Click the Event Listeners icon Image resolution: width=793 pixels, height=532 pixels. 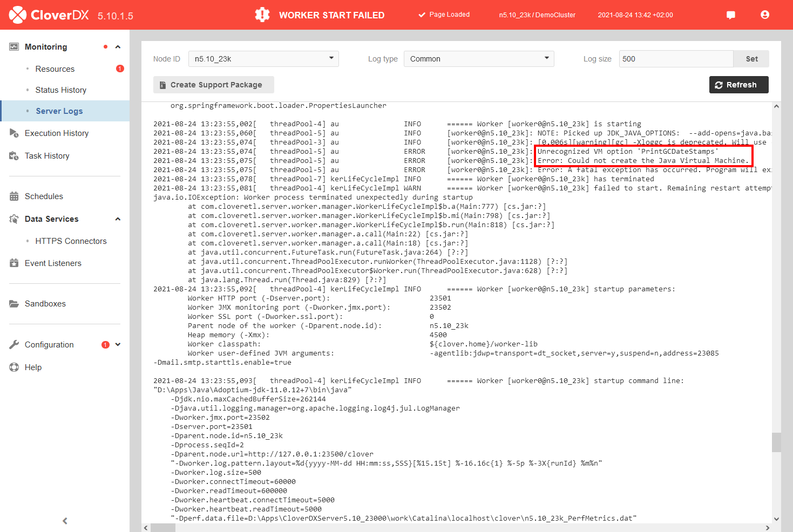pyautogui.click(x=14, y=263)
